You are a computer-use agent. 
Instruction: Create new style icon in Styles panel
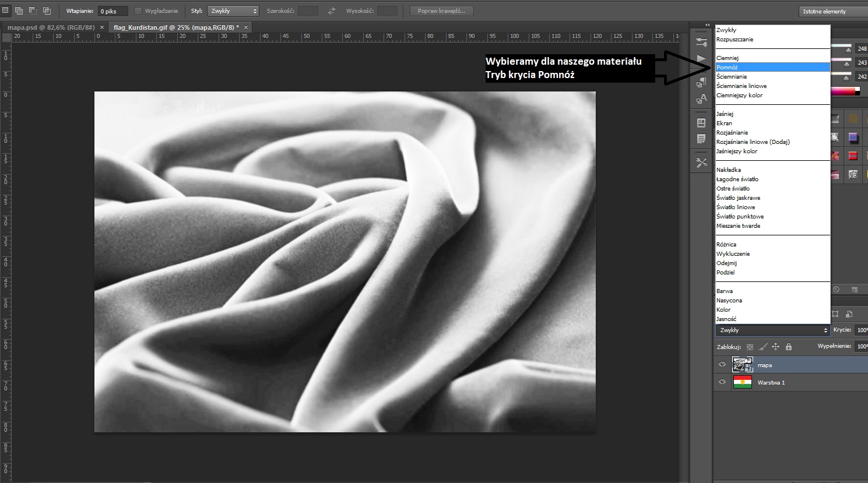(854, 289)
